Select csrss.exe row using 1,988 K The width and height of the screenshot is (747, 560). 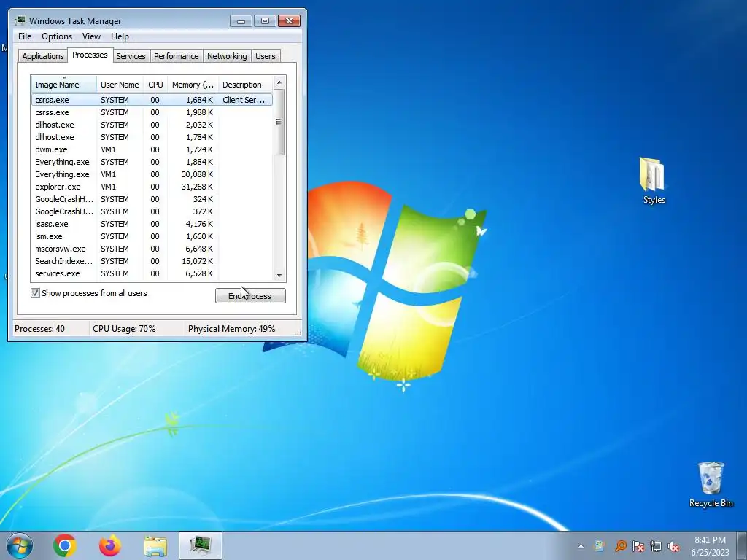[152, 112]
